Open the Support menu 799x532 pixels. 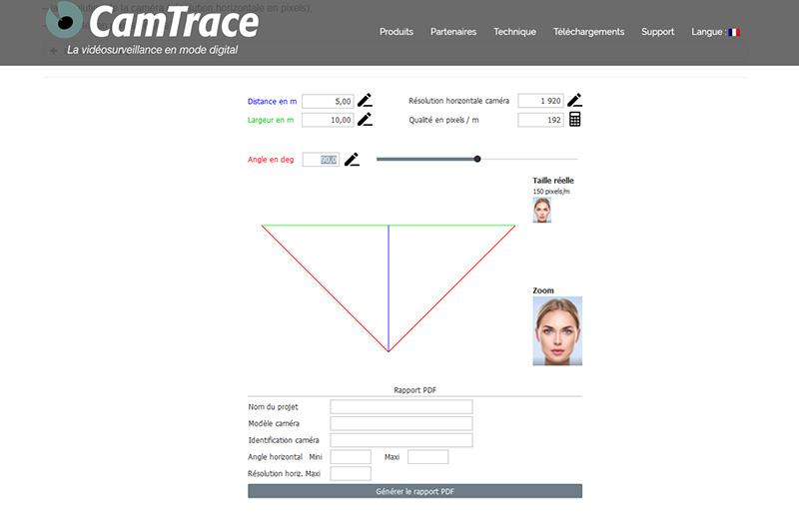[x=657, y=32]
